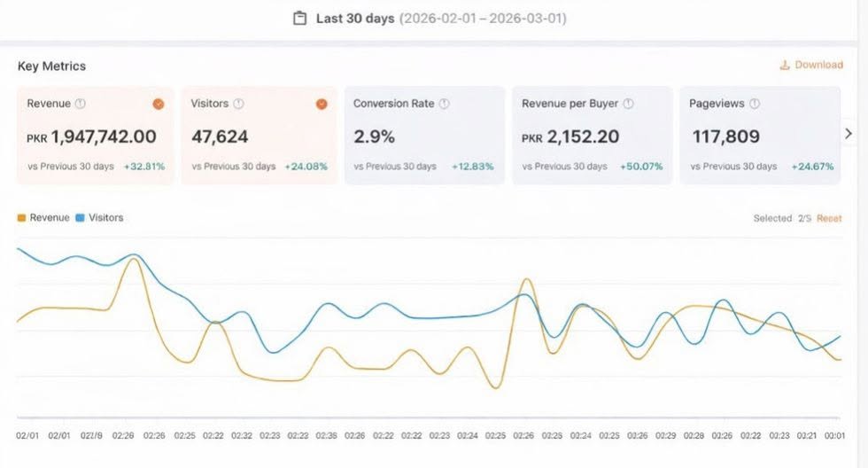Download the Key Metrics report

pos(811,65)
